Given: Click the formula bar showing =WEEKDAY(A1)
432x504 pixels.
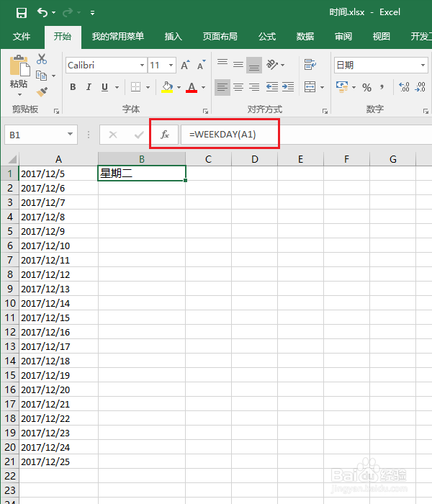Looking at the screenshot, I should (x=305, y=135).
